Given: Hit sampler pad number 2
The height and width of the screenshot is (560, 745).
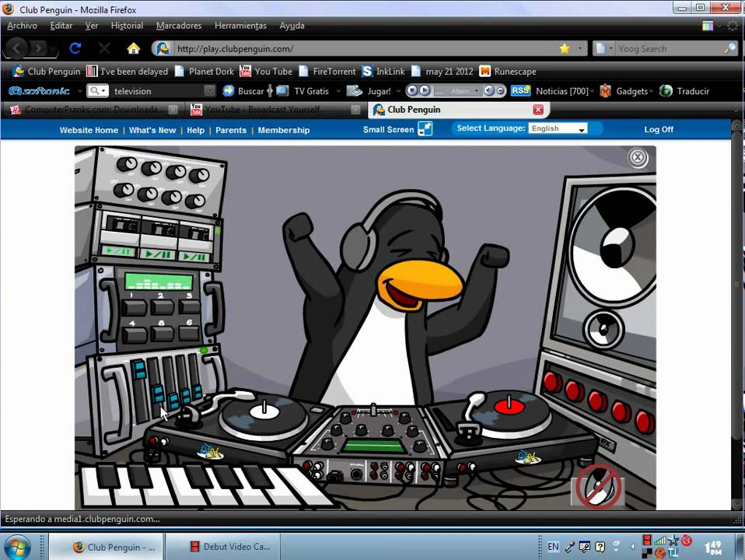Looking at the screenshot, I should [163, 307].
